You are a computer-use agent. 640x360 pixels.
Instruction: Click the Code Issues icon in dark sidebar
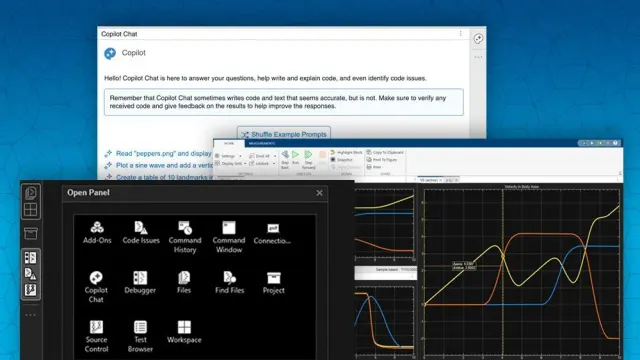click(x=31, y=273)
